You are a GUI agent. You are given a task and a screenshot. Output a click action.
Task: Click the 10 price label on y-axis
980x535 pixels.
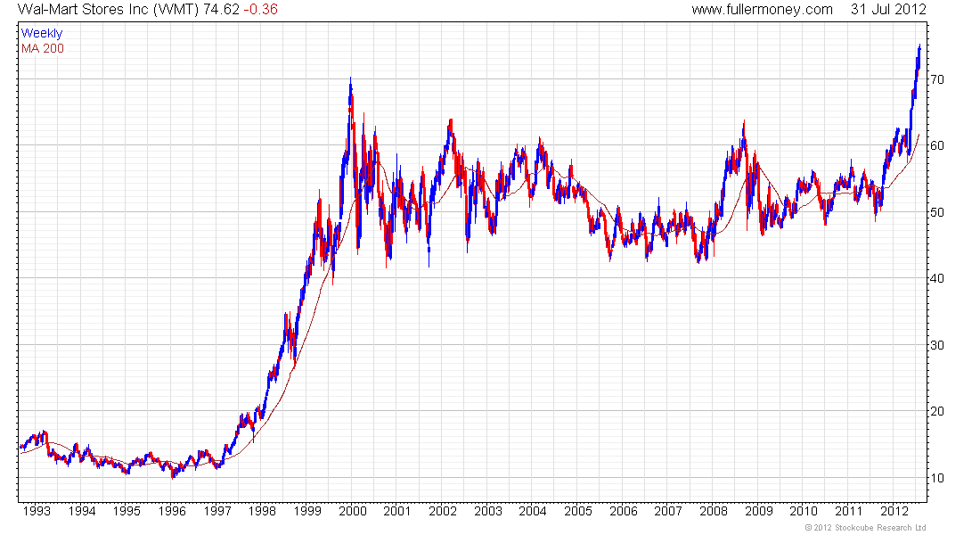937,478
